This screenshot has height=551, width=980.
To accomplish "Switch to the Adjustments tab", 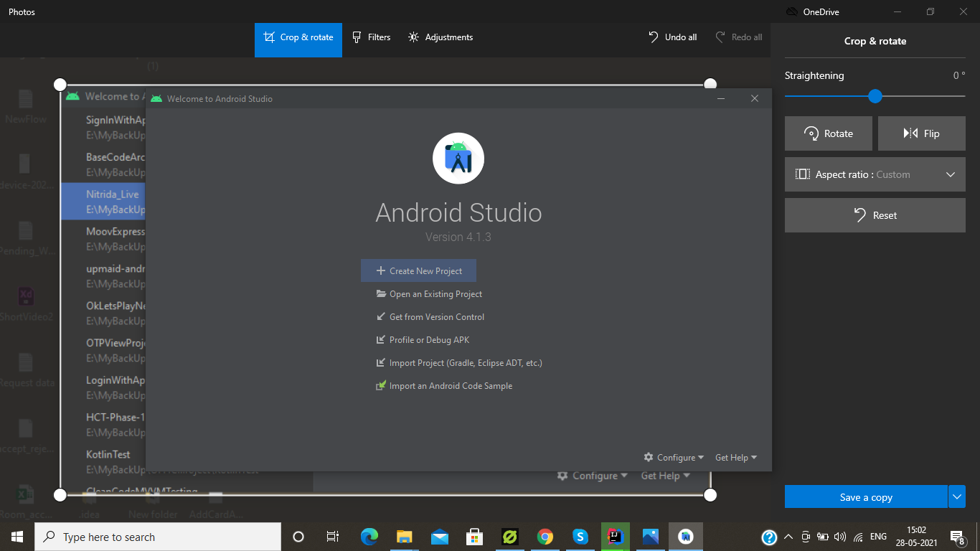I will [440, 37].
